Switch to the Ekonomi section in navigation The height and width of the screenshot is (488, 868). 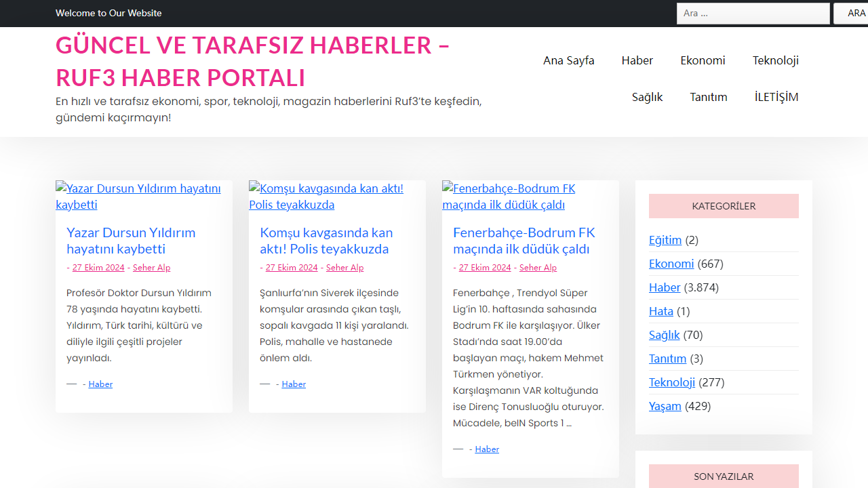pyautogui.click(x=703, y=60)
